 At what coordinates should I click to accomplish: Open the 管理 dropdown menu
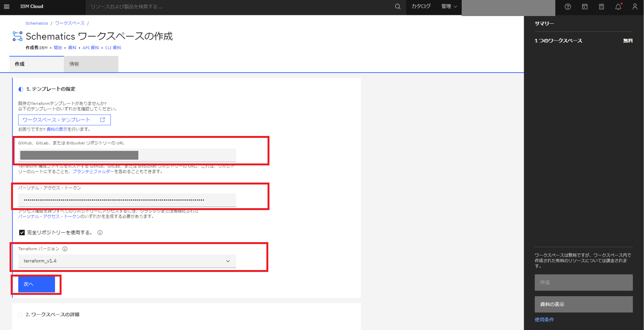449,6
